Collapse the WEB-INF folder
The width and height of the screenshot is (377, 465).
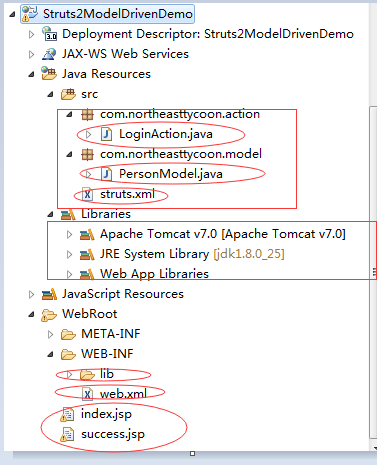click(x=50, y=354)
